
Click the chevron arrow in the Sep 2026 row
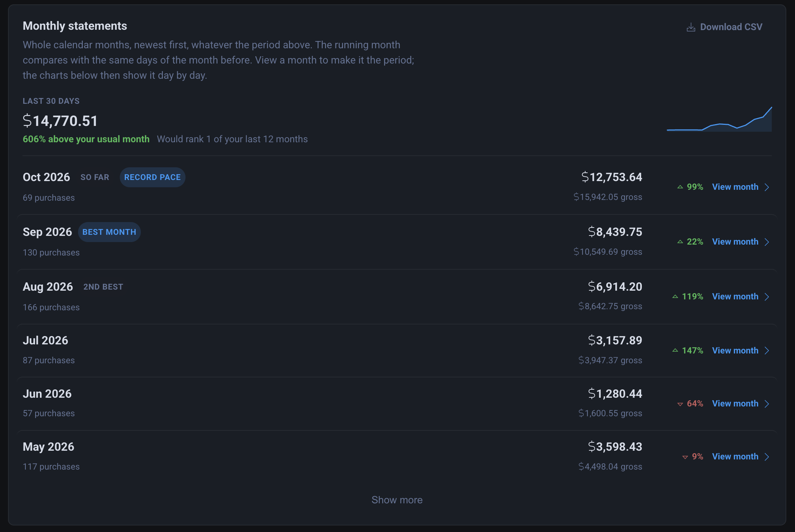pos(767,242)
